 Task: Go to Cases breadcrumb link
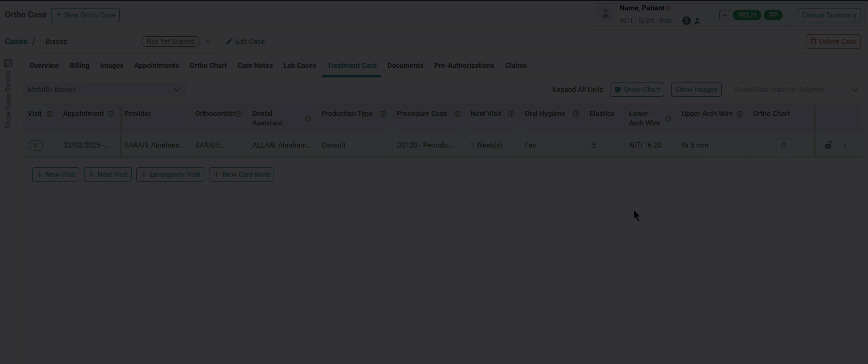16,41
